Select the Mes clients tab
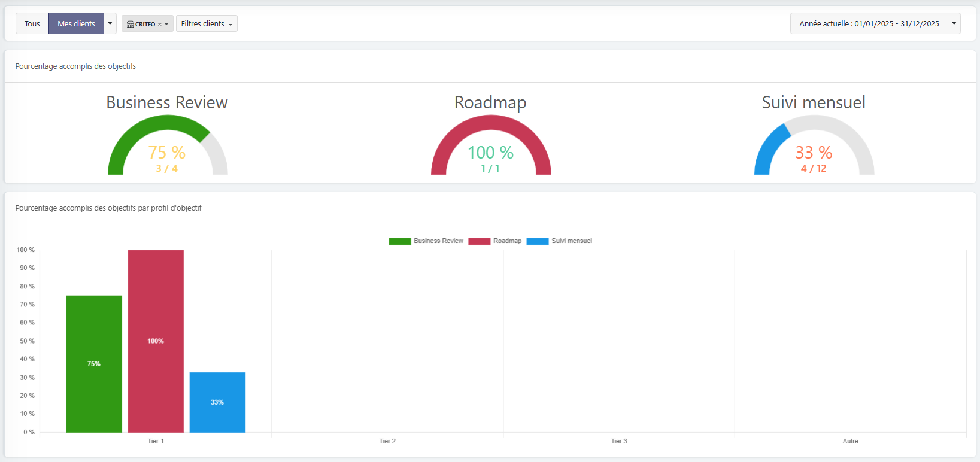 [76, 24]
